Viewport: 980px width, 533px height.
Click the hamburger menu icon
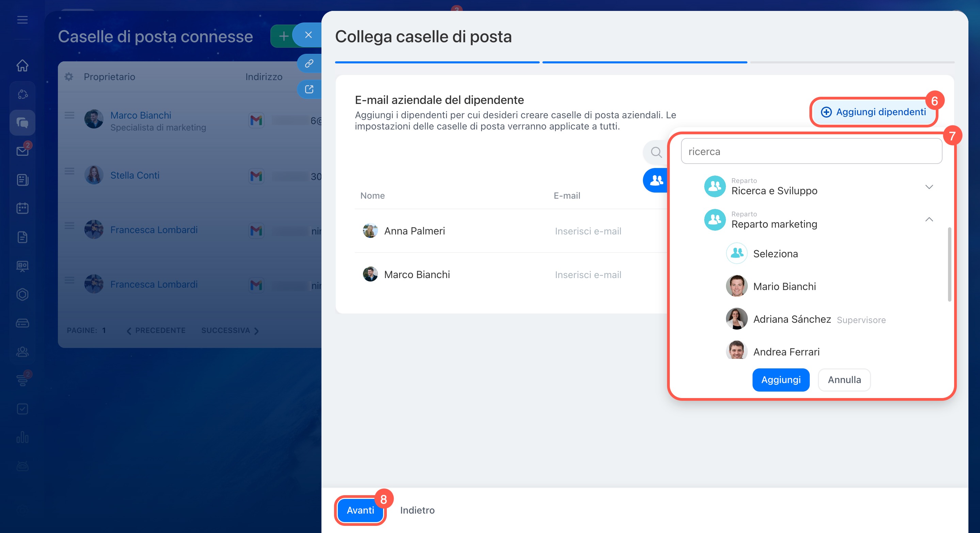(x=22, y=20)
